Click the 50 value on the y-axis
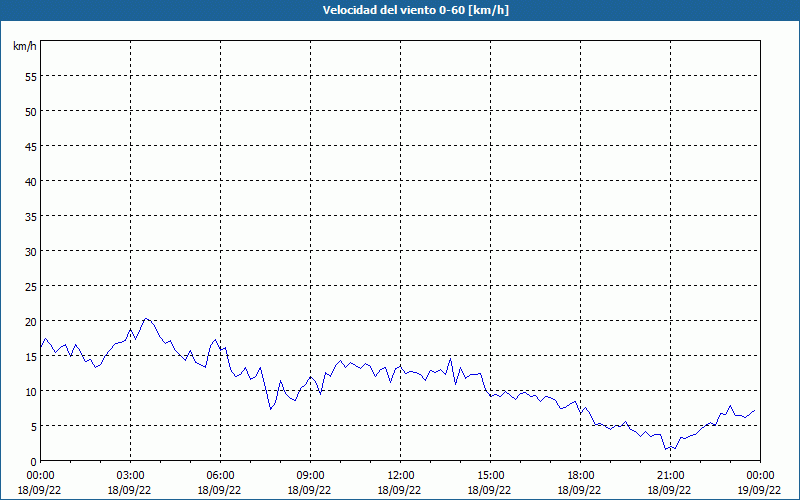The height and width of the screenshot is (500, 800). click(30, 112)
